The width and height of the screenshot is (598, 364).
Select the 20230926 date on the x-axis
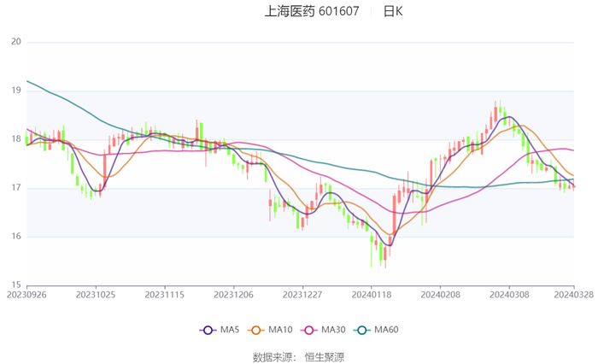[x=26, y=294]
